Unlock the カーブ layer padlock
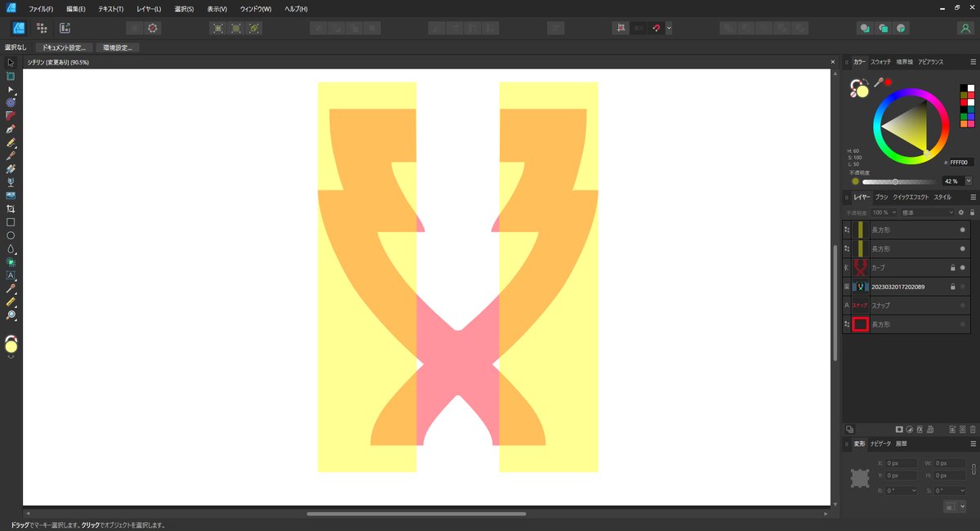 coord(952,267)
